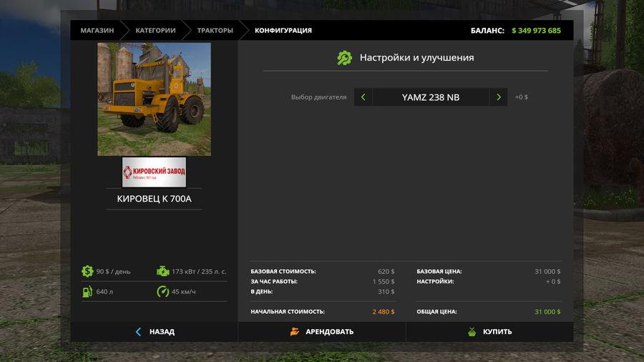Click the Кировский завод brand logo
Viewport: 644px width, 362px height.
click(x=154, y=172)
